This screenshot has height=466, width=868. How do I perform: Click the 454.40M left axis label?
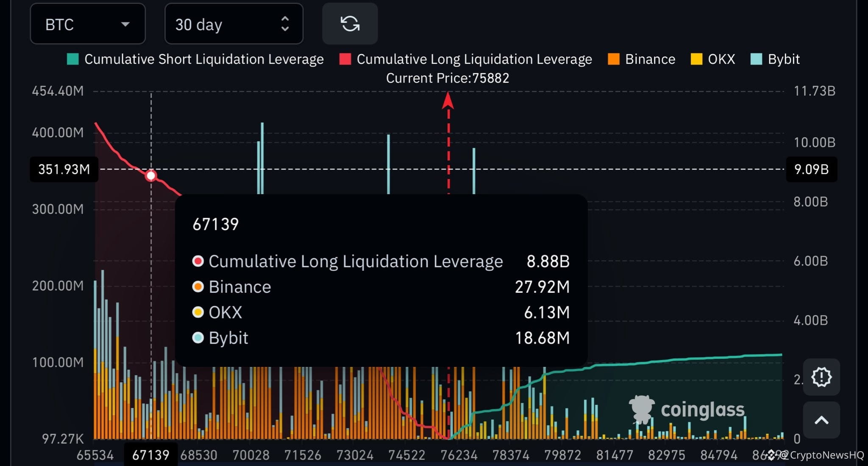[x=58, y=91]
